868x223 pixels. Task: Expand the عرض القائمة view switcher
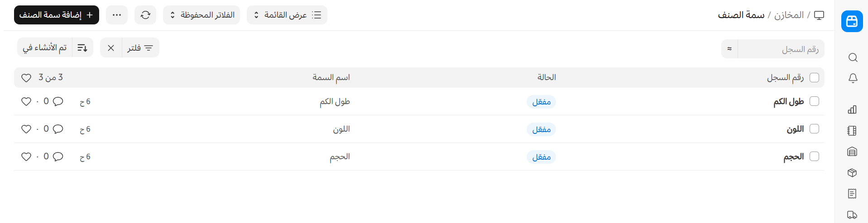287,15
